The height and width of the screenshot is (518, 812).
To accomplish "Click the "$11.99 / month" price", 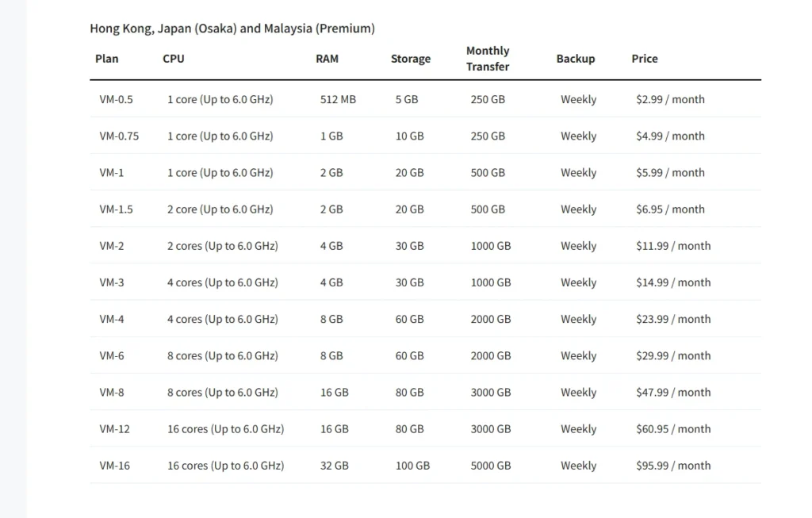I will [x=674, y=246].
